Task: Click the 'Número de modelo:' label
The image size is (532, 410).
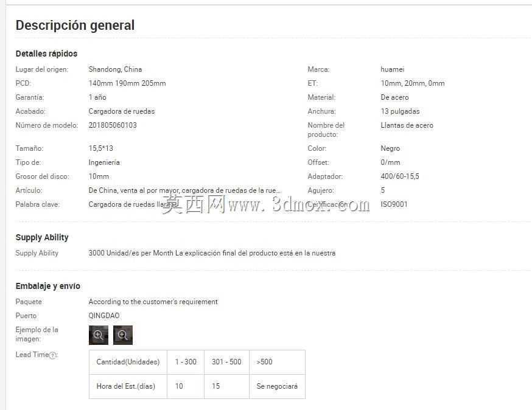Action: pos(46,125)
